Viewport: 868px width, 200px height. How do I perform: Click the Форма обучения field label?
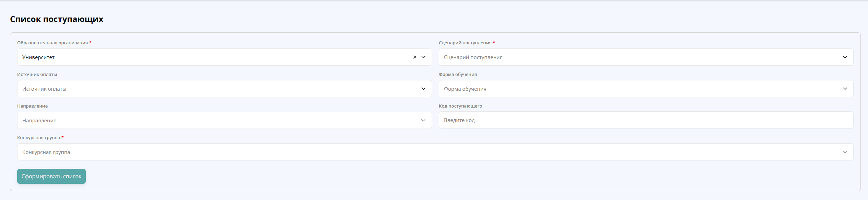pyautogui.click(x=458, y=74)
